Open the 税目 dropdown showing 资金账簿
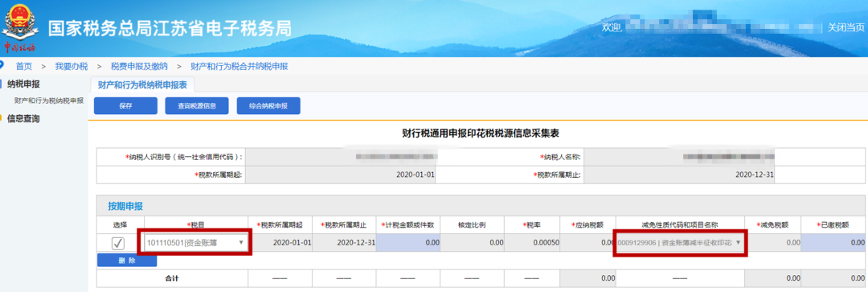 [195, 243]
